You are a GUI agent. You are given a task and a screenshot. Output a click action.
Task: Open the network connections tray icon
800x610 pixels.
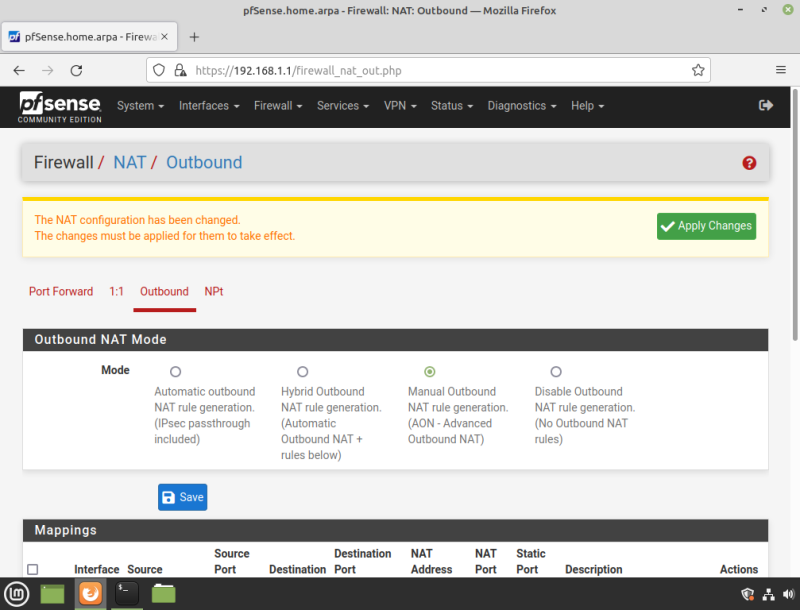(768, 594)
